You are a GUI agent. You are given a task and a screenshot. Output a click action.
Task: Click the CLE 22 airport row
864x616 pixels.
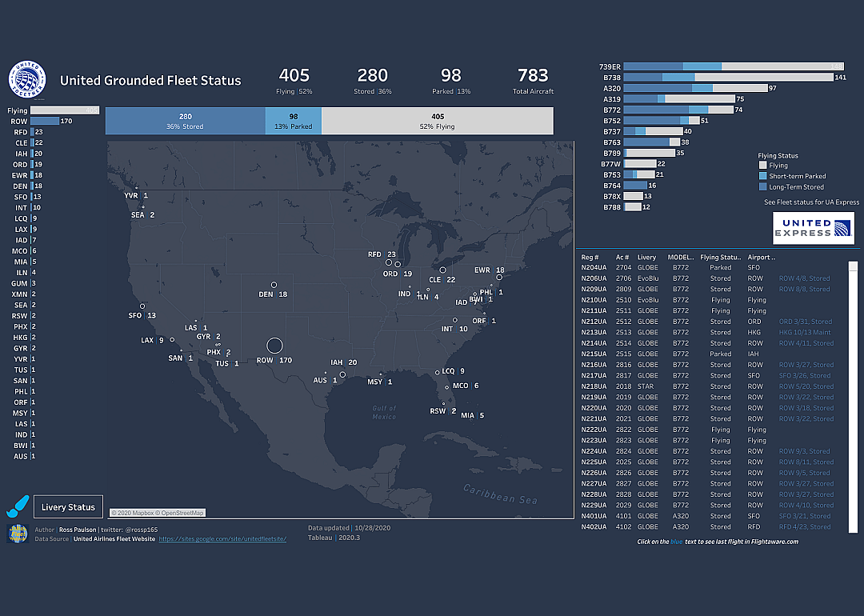click(29, 142)
